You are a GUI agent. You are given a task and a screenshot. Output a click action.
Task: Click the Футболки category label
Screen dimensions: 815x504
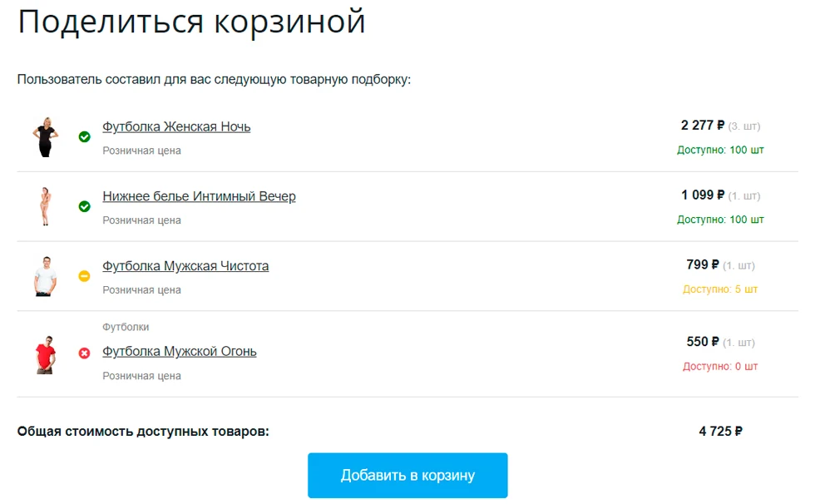coord(126,327)
